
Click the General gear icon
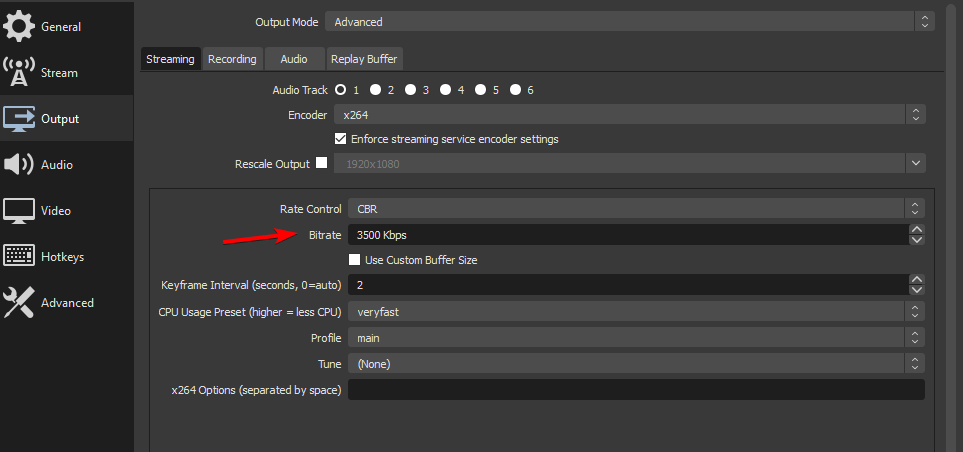click(19, 27)
